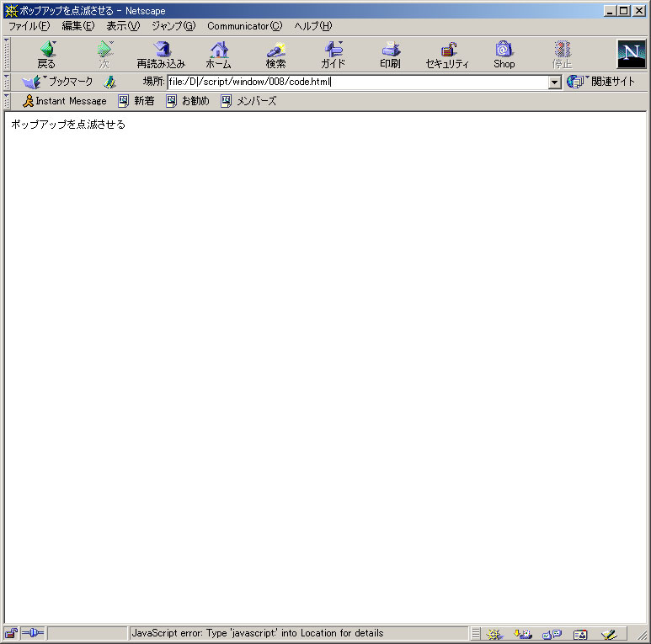The image size is (651, 644).
Task: Close the Netscape window
Action: pos(639,11)
